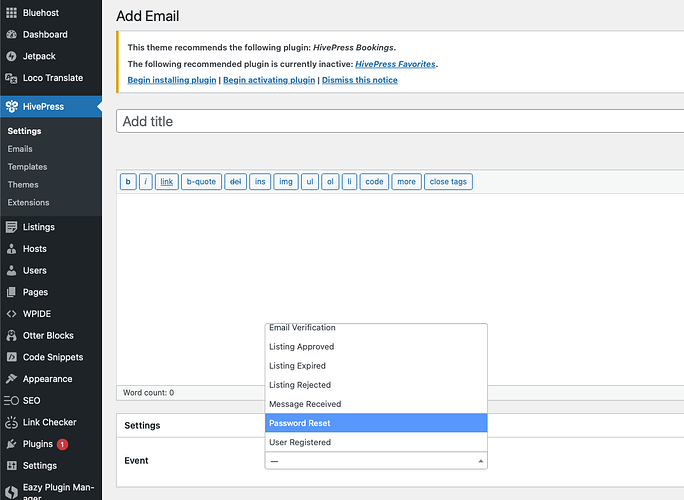Click the Bluehost grid icon
Image resolution: width=684 pixels, height=500 pixels.
(11, 13)
